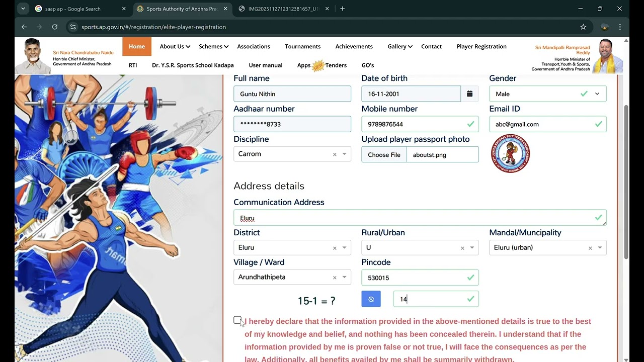Expand the About Us menu

(175, 46)
